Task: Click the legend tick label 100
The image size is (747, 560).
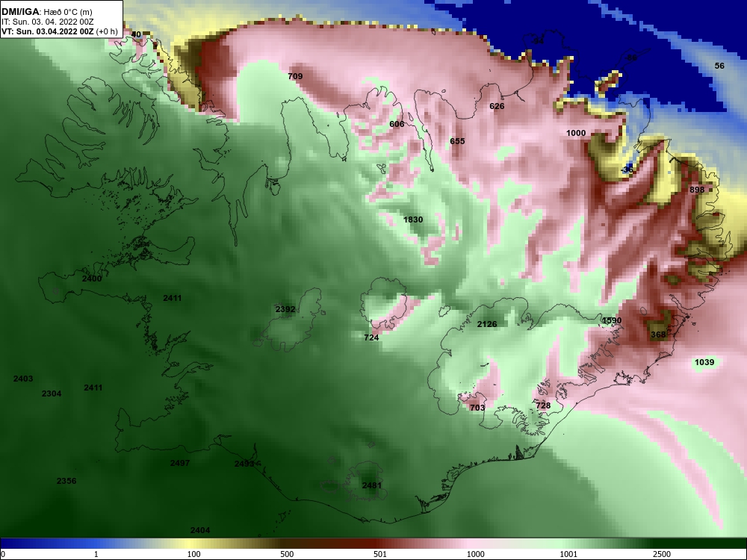Action: pos(194,554)
